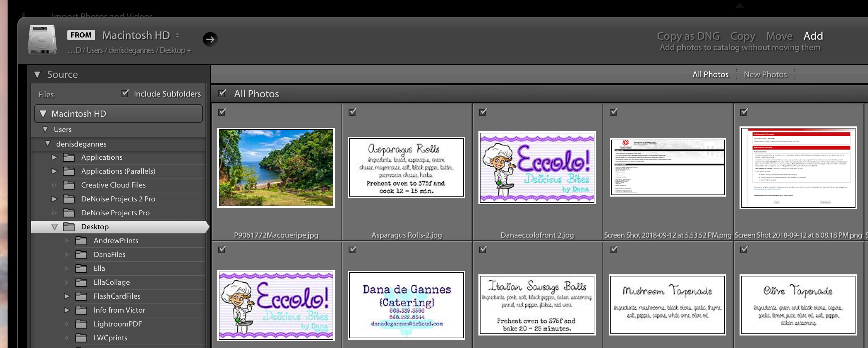The width and height of the screenshot is (868, 348).
Task: Click the Macintosh HD drive icon
Action: click(x=42, y=40)
